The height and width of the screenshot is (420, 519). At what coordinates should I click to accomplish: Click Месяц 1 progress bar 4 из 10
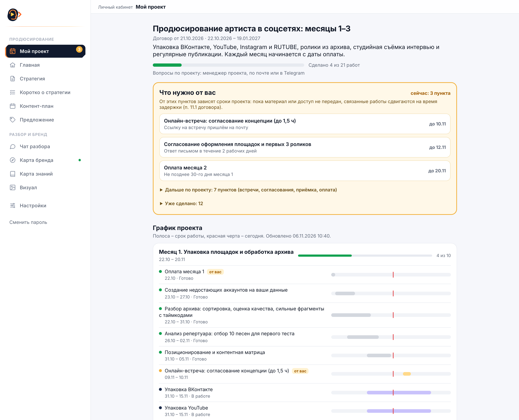click(x=365, y=255)
